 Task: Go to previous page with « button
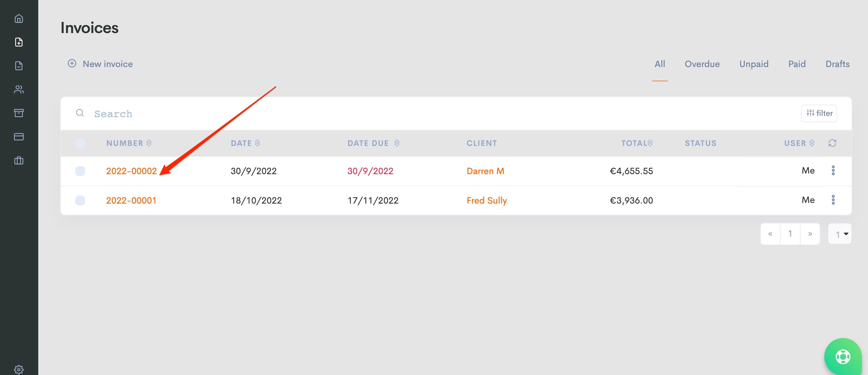click(x=770, y=234)
